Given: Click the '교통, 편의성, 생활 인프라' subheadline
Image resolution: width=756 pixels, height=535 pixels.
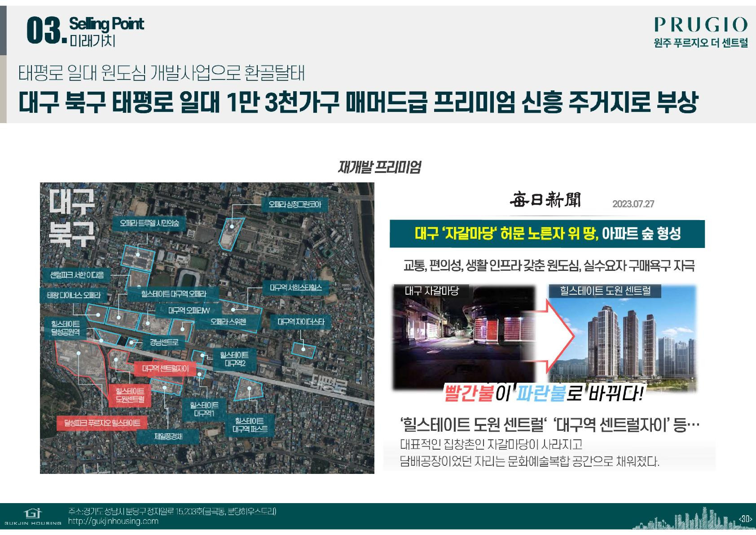Looking at the screenshot, I should (x=549, y=265).
